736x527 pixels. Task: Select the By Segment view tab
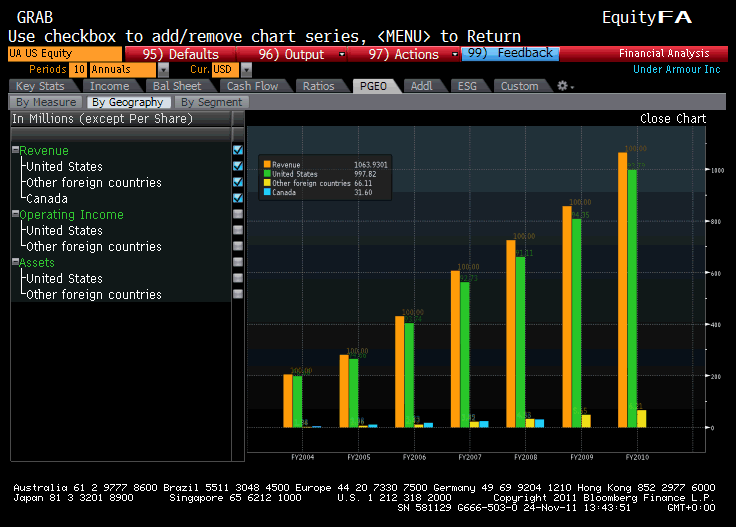pyautogui.click(x=213, y=102)
